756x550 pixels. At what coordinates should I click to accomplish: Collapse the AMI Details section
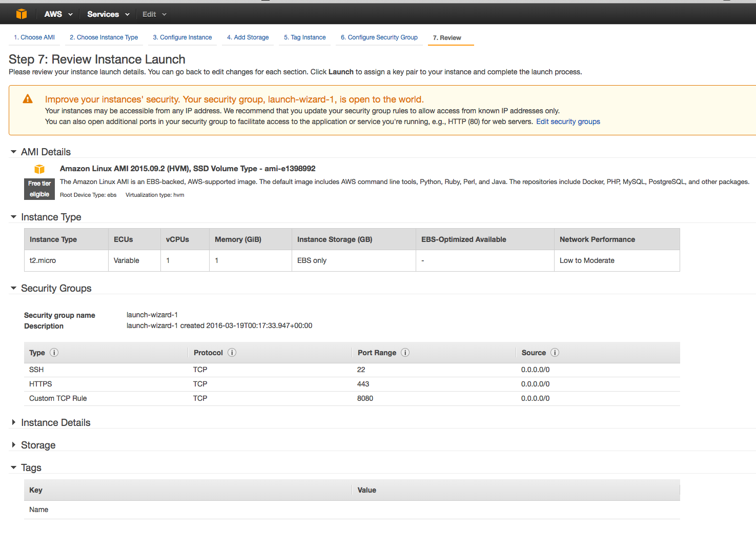coord(13,152)
